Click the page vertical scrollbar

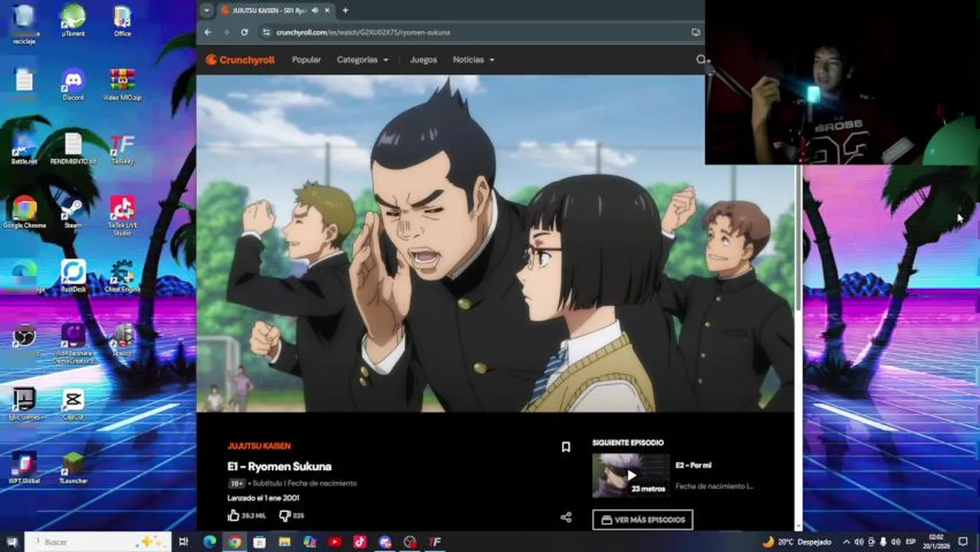(x=798, y=238)
